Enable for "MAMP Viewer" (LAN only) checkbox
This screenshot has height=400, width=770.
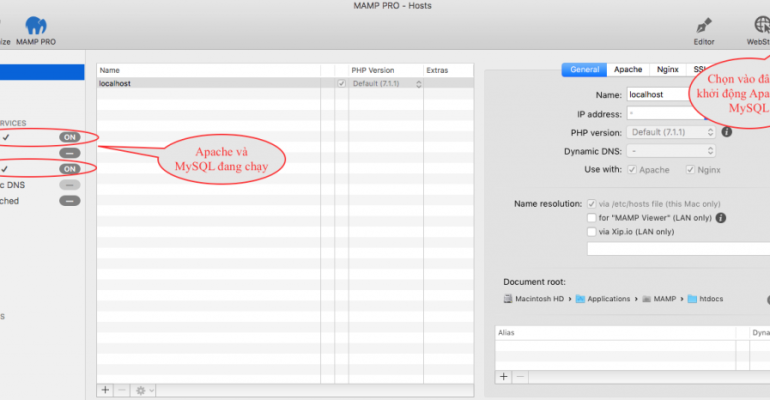point(591,218)
